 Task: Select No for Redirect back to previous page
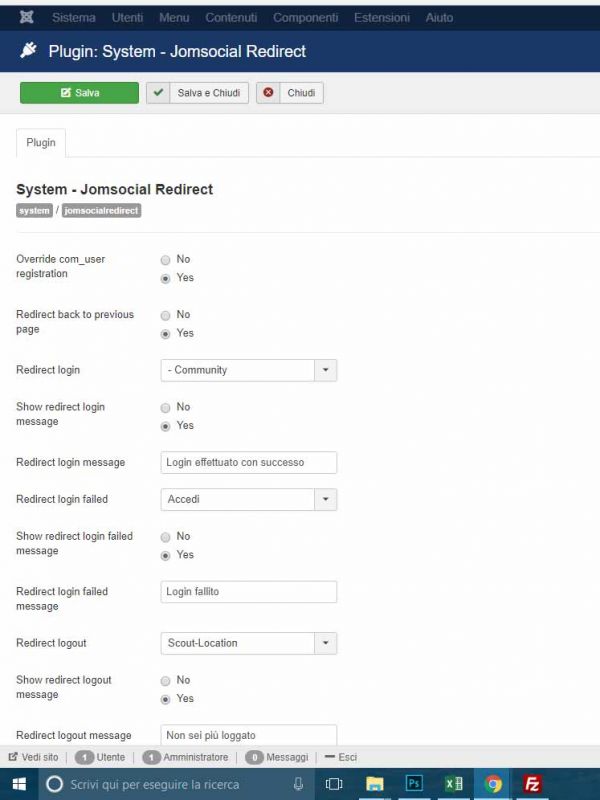(165, 315)
